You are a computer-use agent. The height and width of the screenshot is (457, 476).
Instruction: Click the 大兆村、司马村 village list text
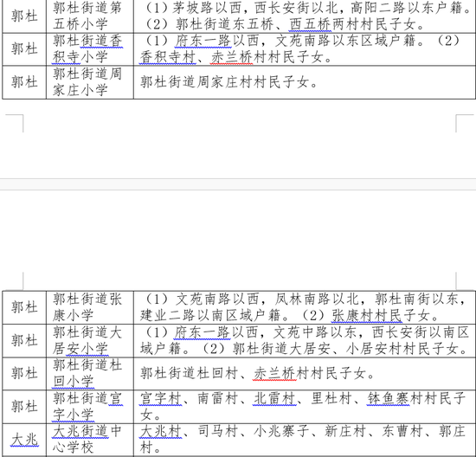(x=303, y=440)
